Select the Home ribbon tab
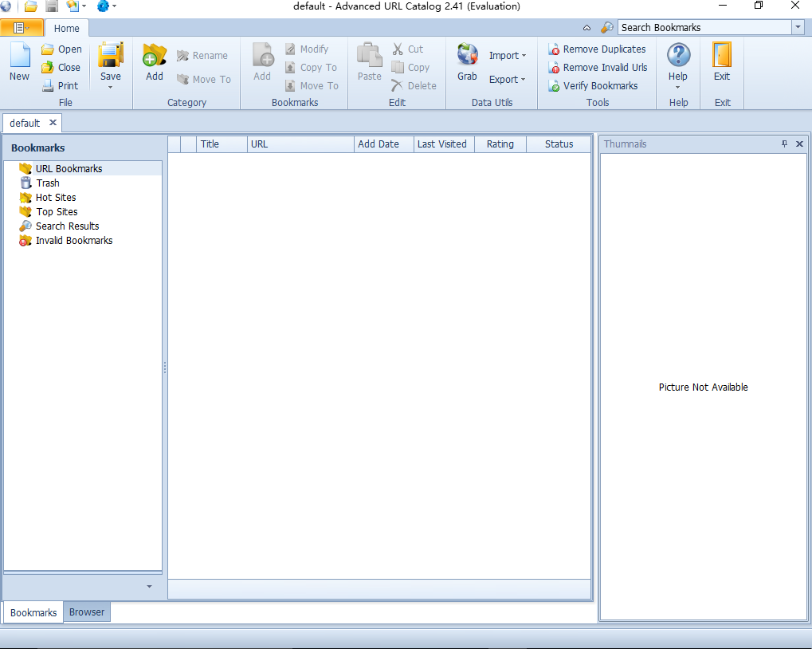 click(x=67, y=28)
